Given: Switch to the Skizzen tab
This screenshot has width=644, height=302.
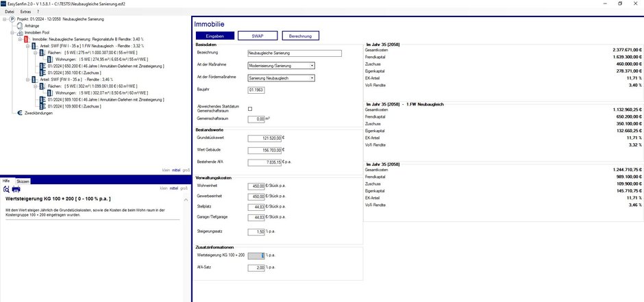Looking at the screenshot, I should coord(23,180).
